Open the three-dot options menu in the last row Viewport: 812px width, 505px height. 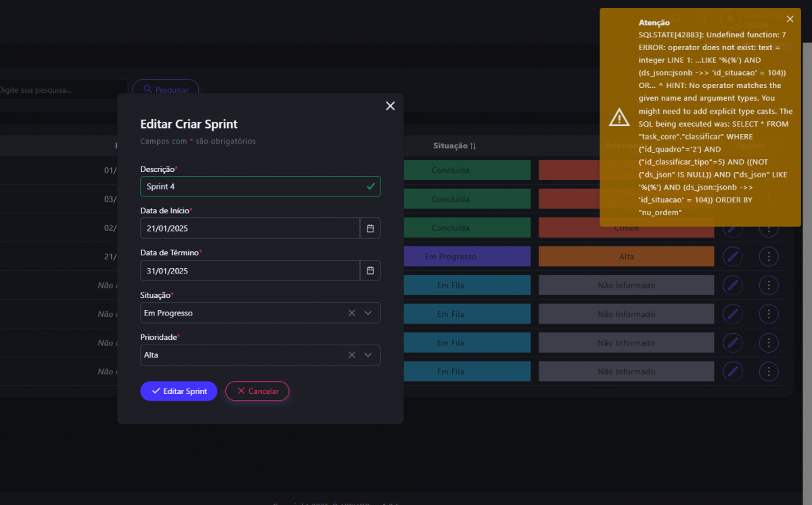[768, 371]
